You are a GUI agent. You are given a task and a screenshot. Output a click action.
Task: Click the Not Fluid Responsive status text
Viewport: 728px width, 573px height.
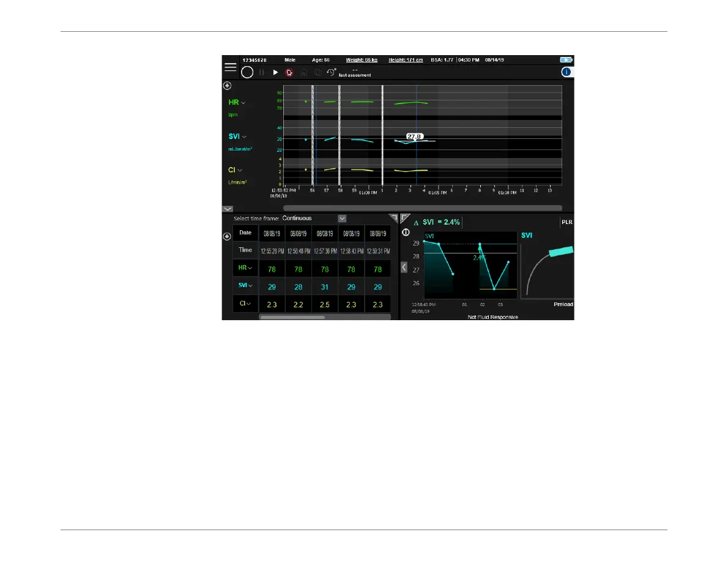coord(492,317)
